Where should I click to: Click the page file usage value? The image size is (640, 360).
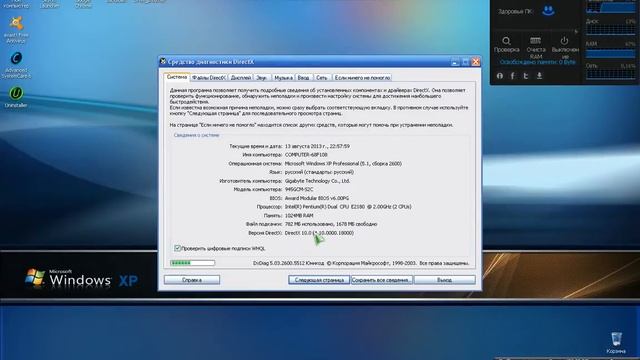pos(331,224)
